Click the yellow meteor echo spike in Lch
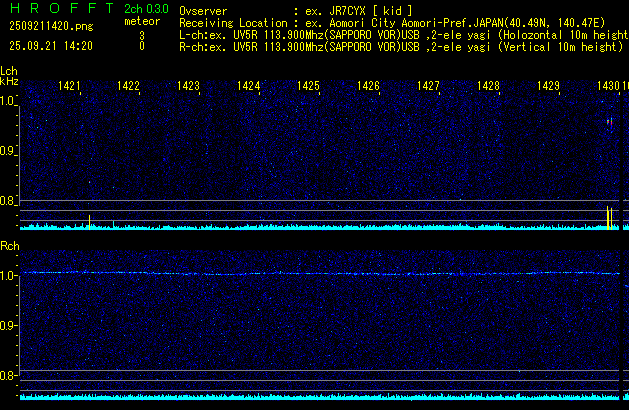 click(x=608, y=217)
